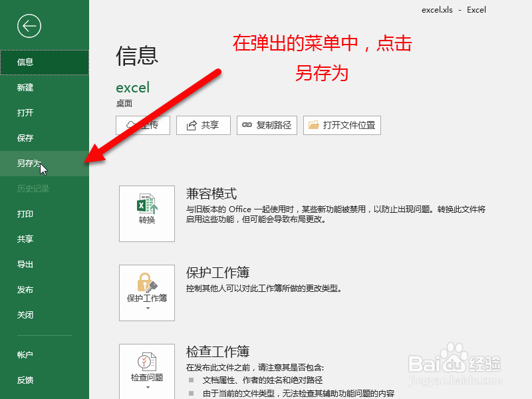This screenshot has height=399, width=532.
Task: Click 反馈 in the left sidebar
Action: 45,380
